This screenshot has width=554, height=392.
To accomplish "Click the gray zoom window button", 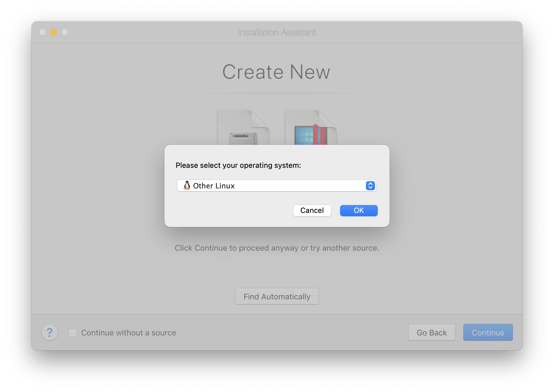I will (65, 32).
